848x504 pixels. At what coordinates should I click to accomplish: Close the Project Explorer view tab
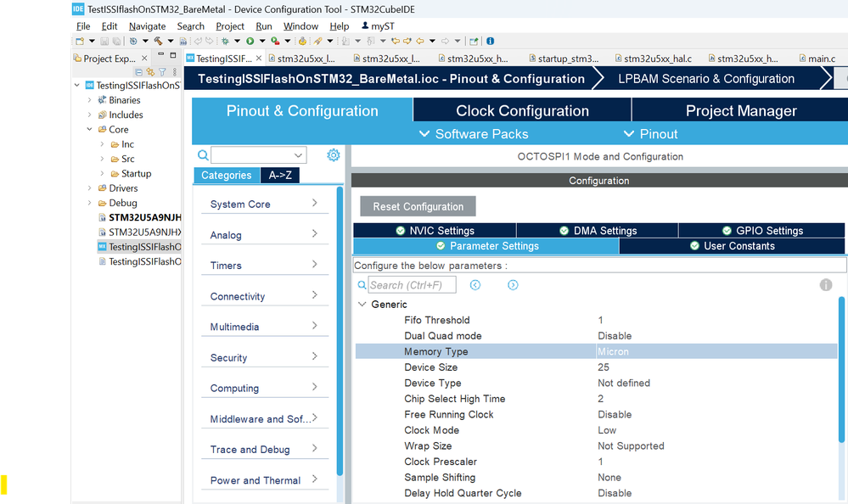pyautogui.click(x=144, y=59)
